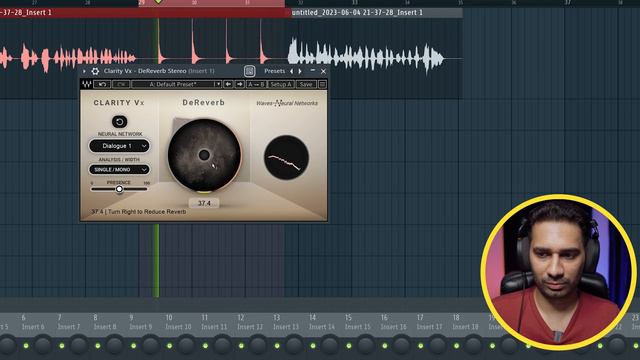
Task: Toggle the mute LED of Insert 7
Action: coord(62,346)
